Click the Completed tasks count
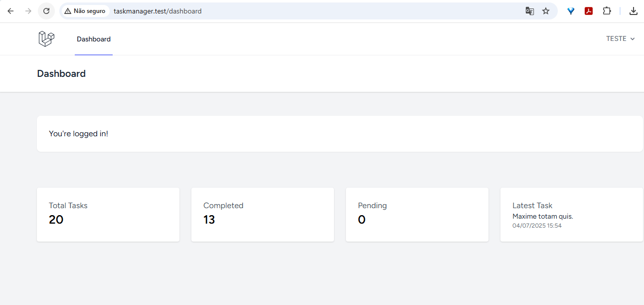Image resolution: width=644 pixels, height=305 pixels. (209, 220)
